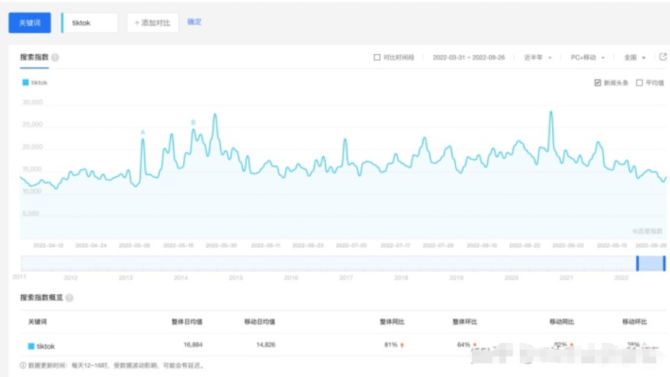670x377 pixels.
Task: Expand the 全国 region dropdown
Action: tap(635, 57)
